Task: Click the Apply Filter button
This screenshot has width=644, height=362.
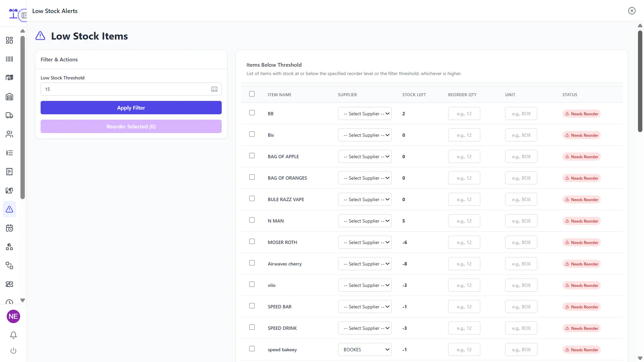Action: [131, 108]
